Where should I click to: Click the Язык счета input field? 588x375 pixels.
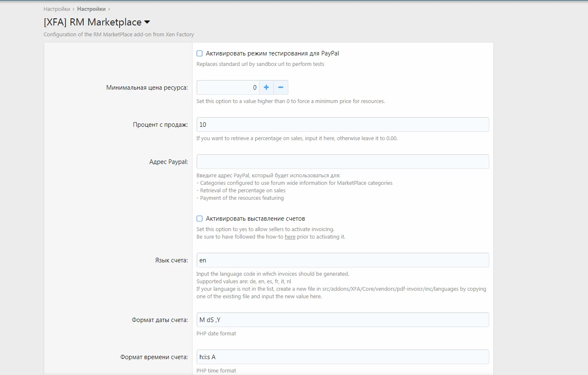[343, 260]
